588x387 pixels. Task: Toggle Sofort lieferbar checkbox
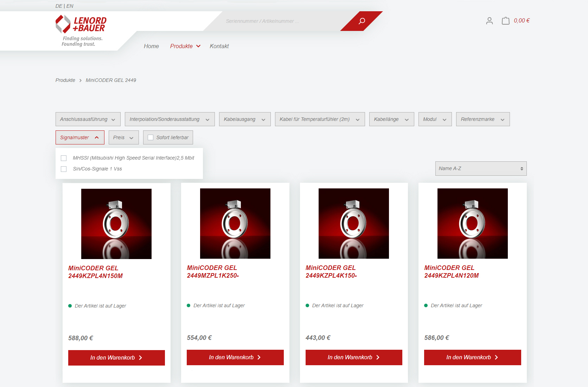coord(151,137)
